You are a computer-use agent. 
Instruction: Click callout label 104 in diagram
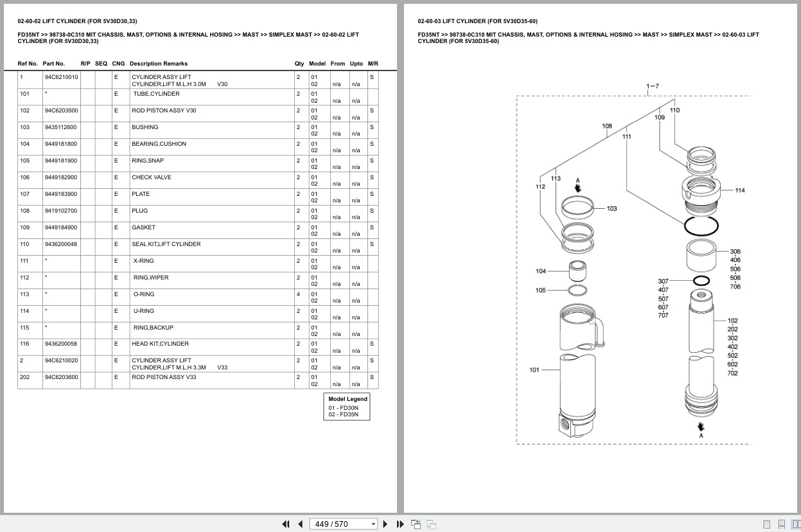click(541, 271)
